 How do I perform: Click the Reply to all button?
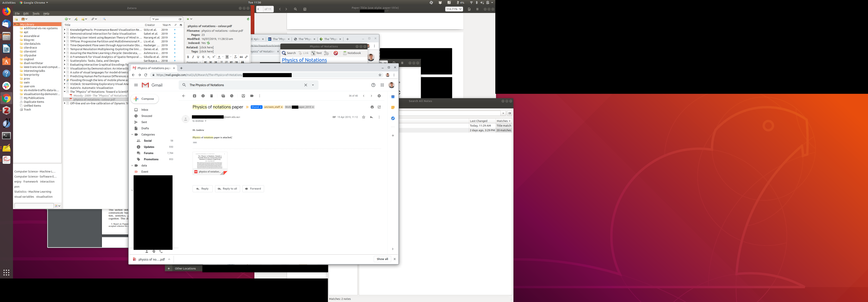click(x=227, y=189)
